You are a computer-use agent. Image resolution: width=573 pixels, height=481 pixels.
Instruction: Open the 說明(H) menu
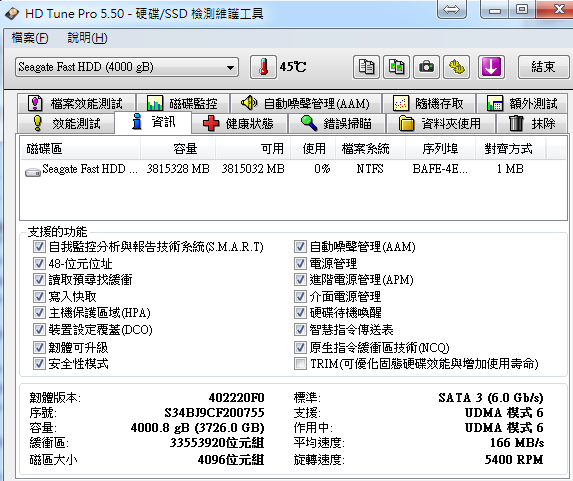tap(87, 38)
